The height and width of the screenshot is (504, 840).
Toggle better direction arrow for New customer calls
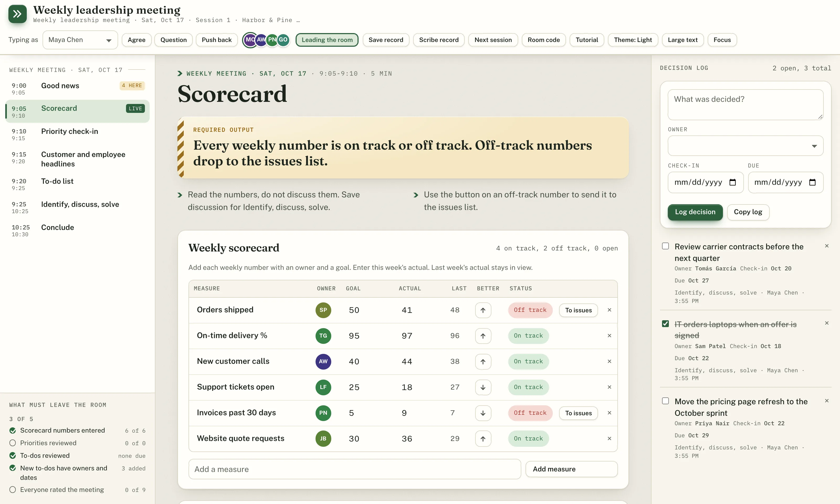point(483,361)
